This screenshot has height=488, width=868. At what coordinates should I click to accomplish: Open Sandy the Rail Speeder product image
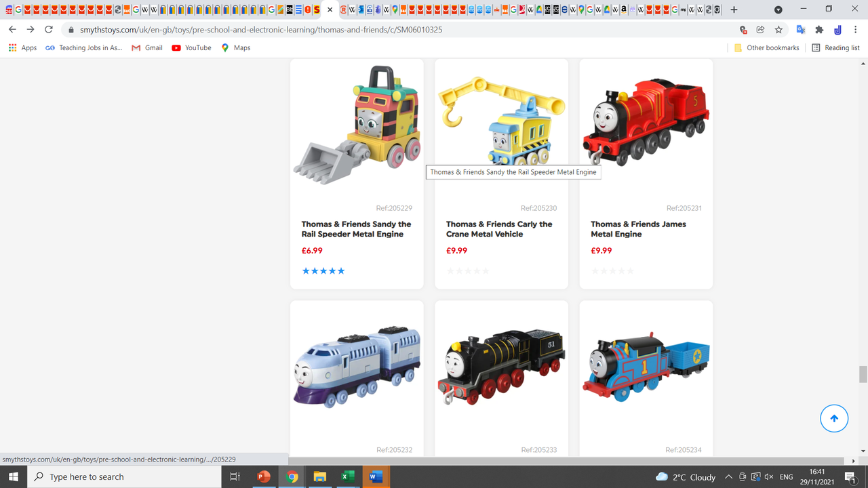point(357,125)
